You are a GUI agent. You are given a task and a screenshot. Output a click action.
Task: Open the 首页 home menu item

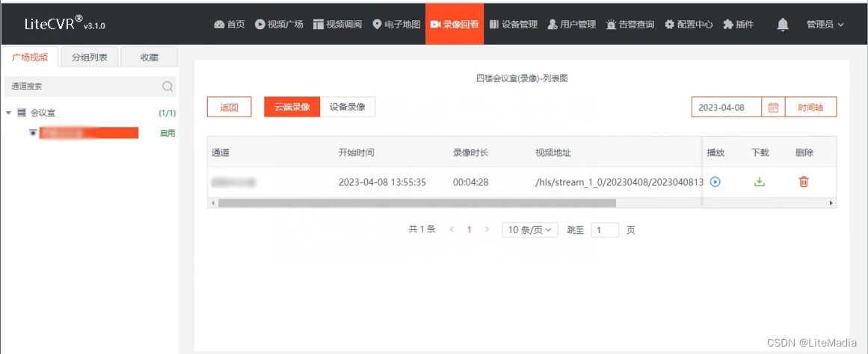click(230, 25)
